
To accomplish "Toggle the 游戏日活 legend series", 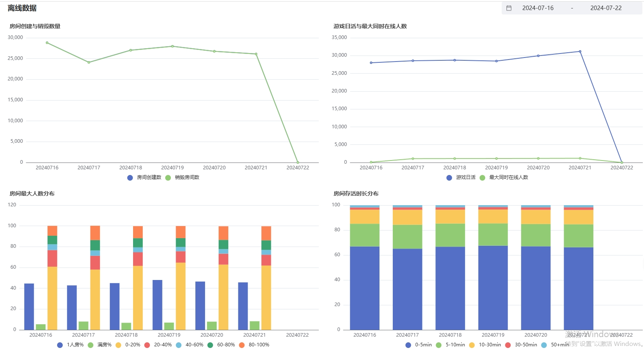I will coord(461,177).
